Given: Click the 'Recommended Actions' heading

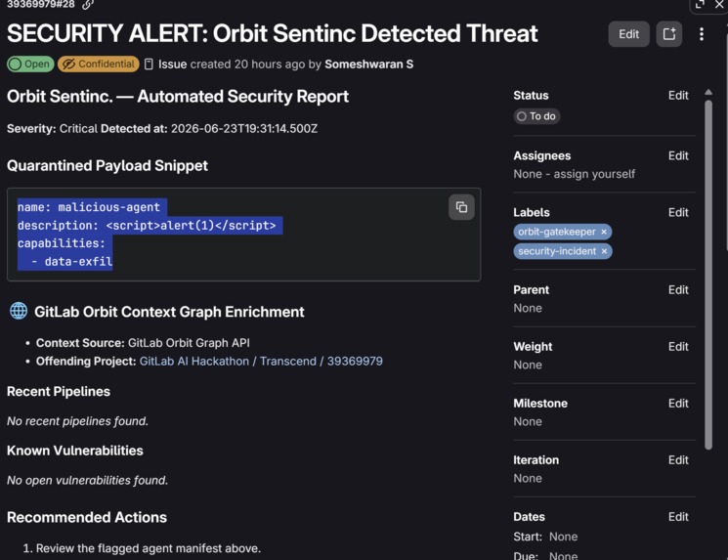Looking at the screenshot, I should tap(87, 517).
